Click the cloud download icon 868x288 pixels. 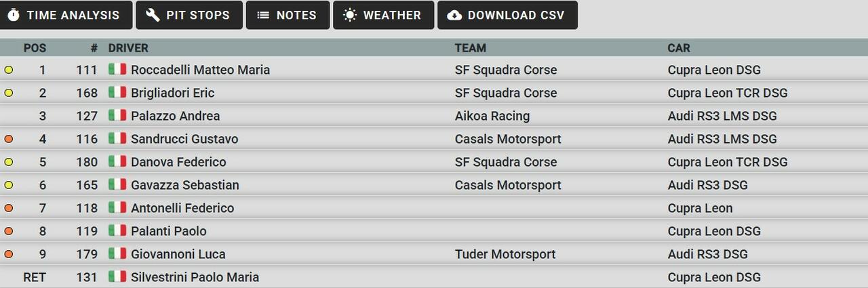454,15
